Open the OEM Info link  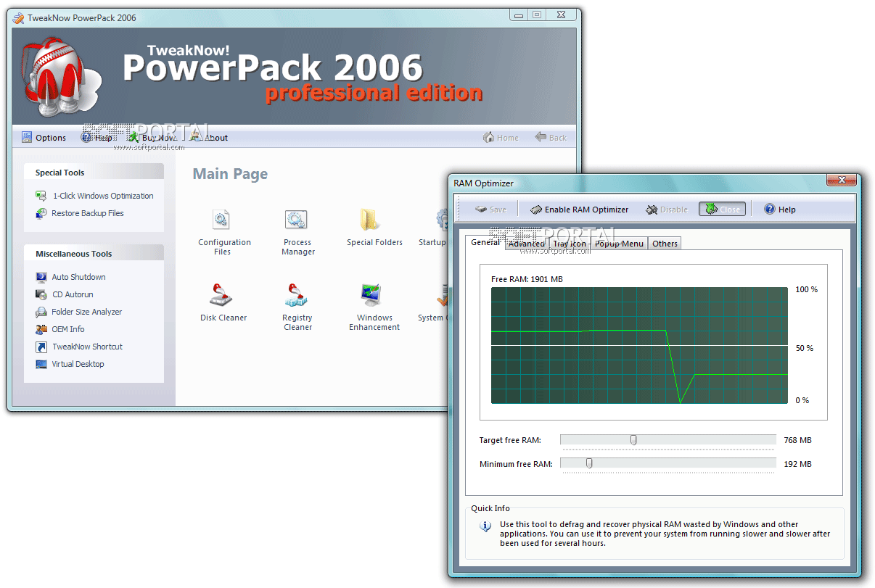(68, 329)
